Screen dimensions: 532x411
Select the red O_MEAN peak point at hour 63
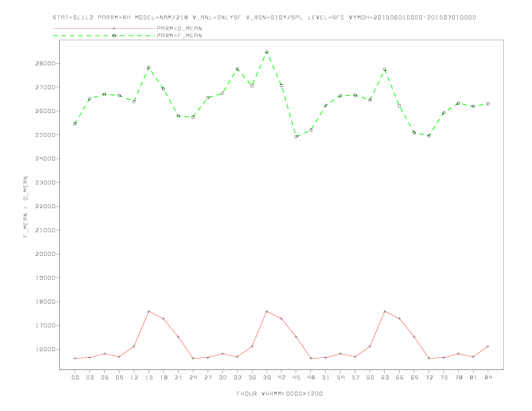385,312
